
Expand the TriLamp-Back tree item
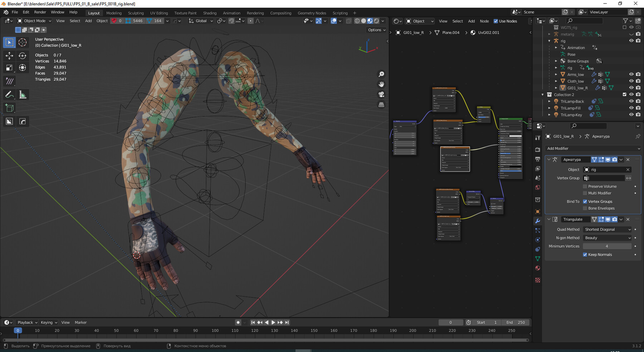click(x=550, y=101)
